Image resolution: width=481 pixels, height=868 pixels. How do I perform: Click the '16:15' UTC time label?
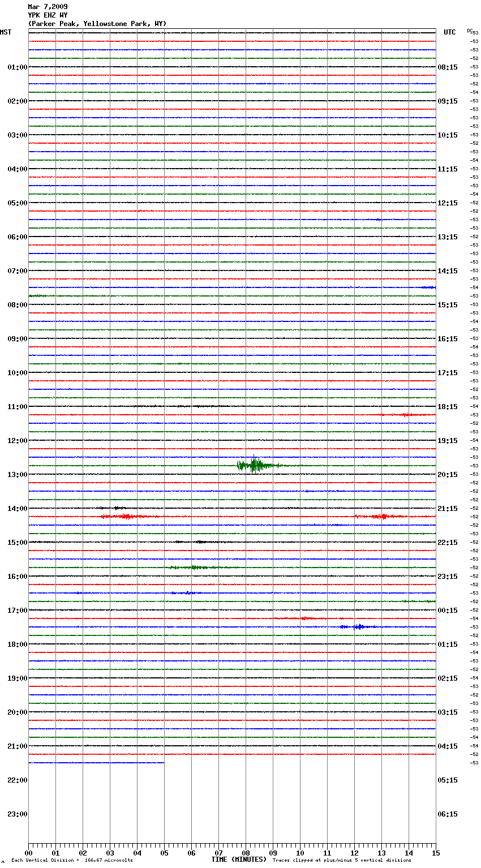point(448,339)
